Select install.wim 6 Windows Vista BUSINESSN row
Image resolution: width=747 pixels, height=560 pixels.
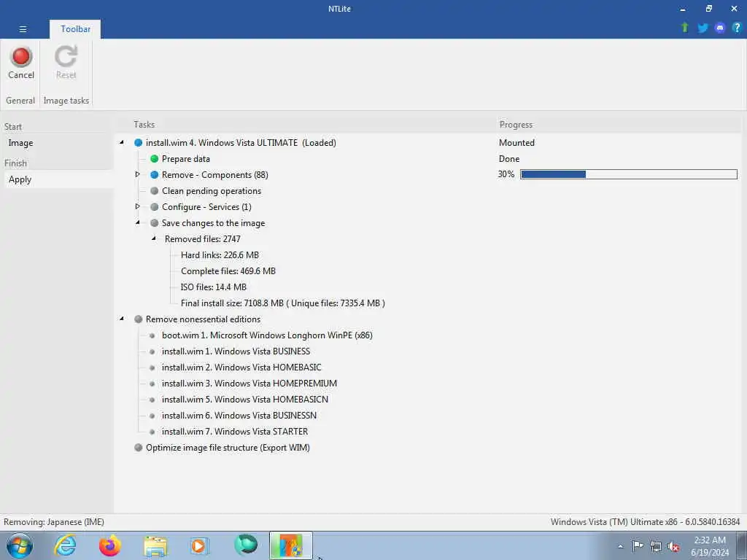click(x=239, y=416)
